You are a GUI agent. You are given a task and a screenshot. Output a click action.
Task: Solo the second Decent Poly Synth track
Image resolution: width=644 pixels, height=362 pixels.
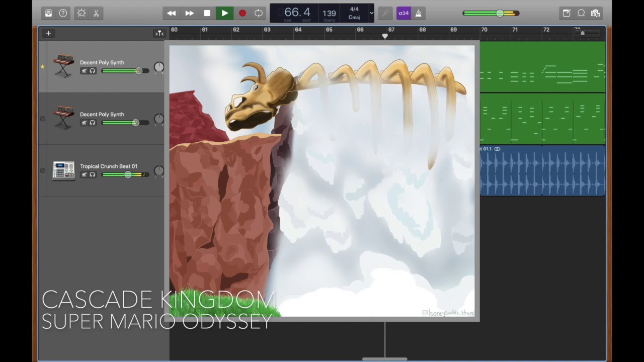(x=92, y=123)
